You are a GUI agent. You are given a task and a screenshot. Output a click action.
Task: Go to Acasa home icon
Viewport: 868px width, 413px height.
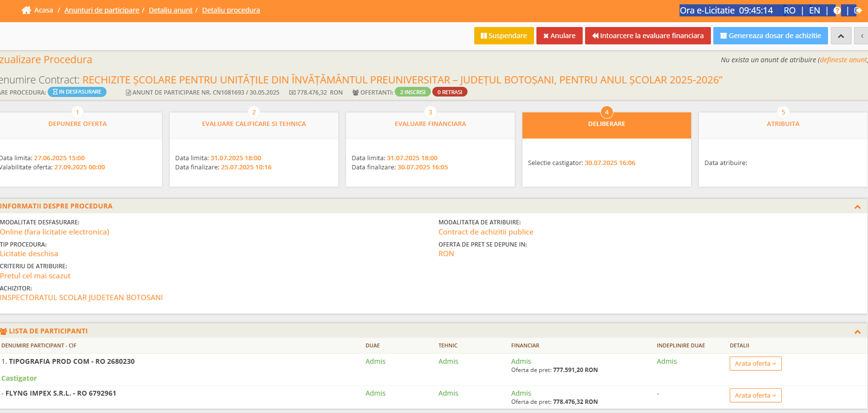[x=27, y=10]
